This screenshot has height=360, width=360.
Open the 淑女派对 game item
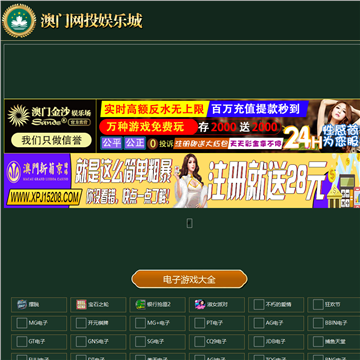(x=217, y=305)
